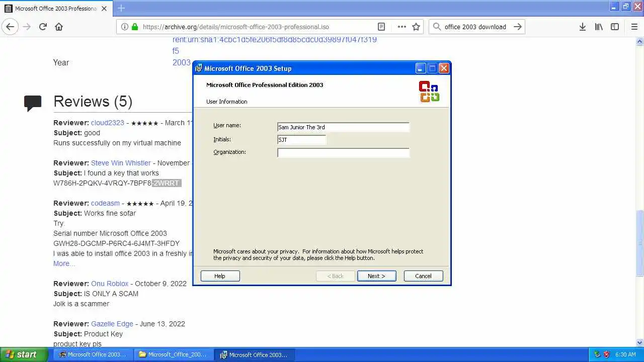This screenshot has height=362, width=644.
Task: Go back using the browser back arrow
Action: [10, 27]
